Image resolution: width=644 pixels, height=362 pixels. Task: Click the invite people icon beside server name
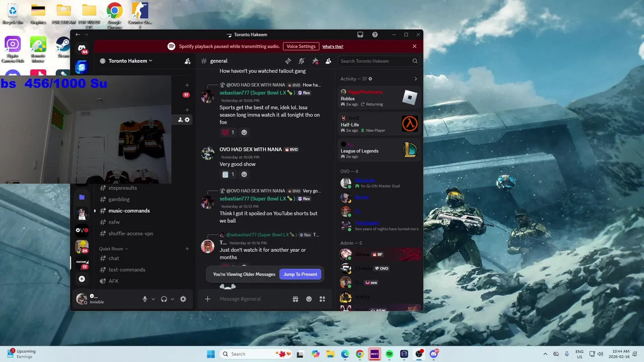click(188, 61)
